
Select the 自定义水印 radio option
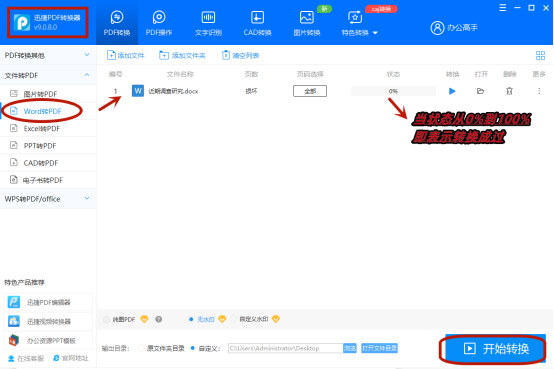(233, 319)
